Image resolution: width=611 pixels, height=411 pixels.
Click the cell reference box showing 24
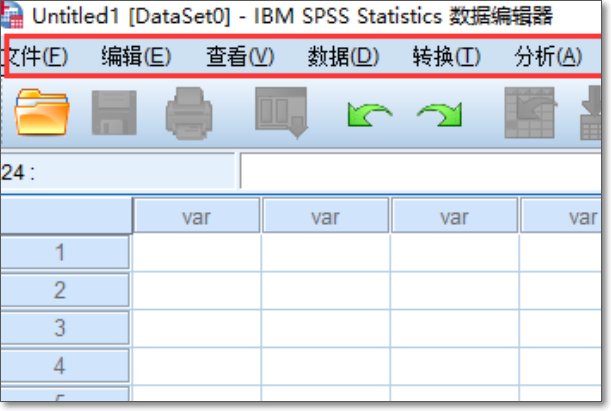118,171
